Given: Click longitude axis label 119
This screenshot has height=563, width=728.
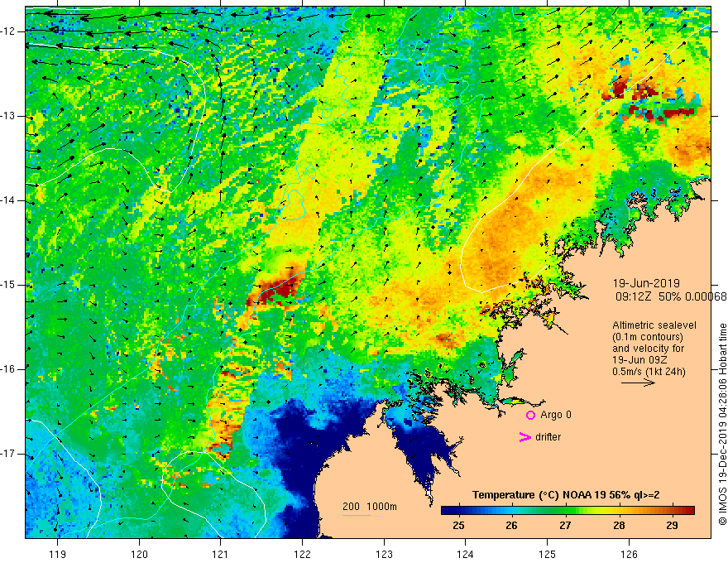Looking at the screenshot, I should [x=58, y=554].
